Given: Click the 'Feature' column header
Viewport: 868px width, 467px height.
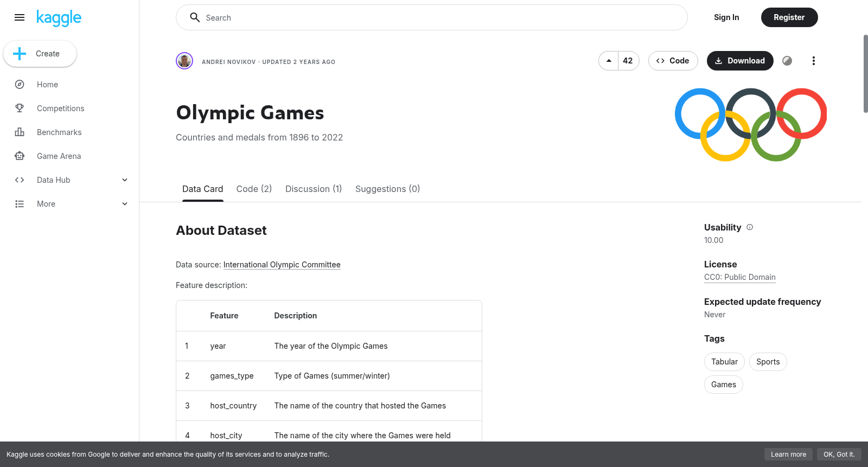Looking at the screenshot, I should (224, 316).
